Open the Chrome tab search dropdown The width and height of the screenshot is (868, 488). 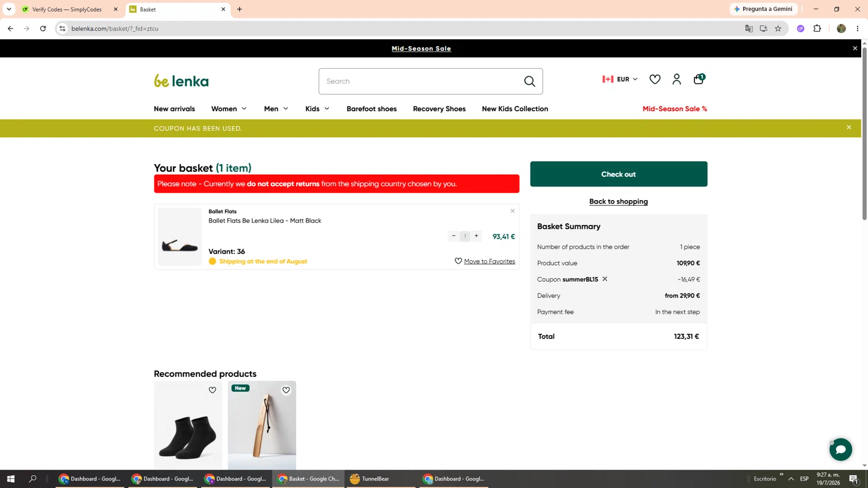pos(9,9)
